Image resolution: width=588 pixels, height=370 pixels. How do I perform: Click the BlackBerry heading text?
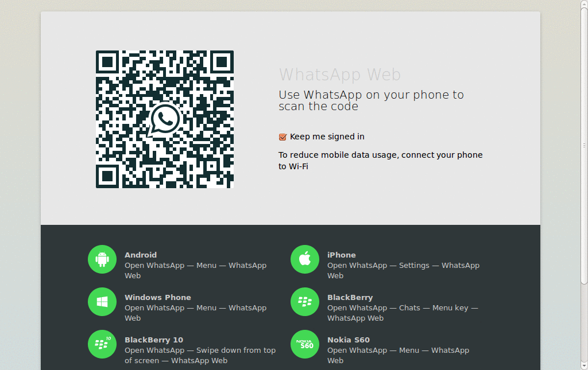350,297
